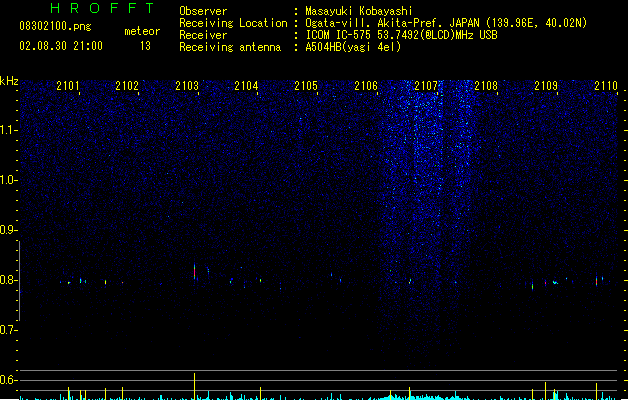Click the Receiving antenna label
The width and height of the screenshot is (629, 400).
(230, 47)
